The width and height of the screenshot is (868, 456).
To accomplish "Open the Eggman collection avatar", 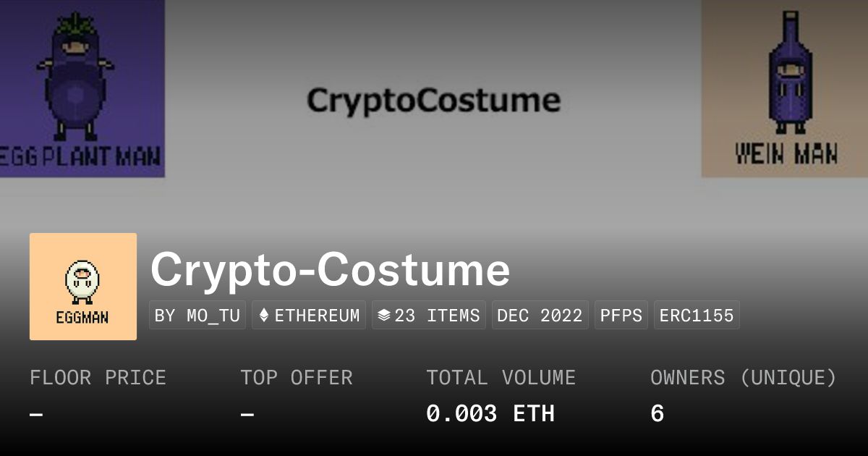I will pos(83,287).
